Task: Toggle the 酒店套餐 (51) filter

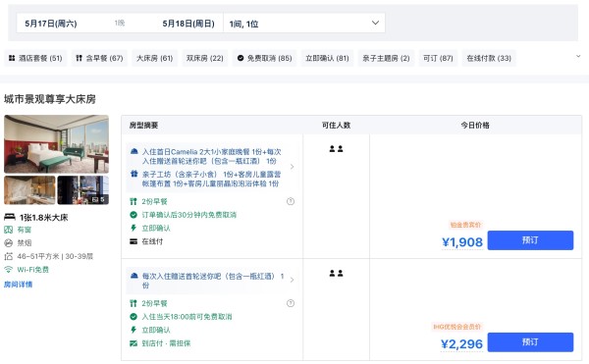Action: [x=35, y=58]
